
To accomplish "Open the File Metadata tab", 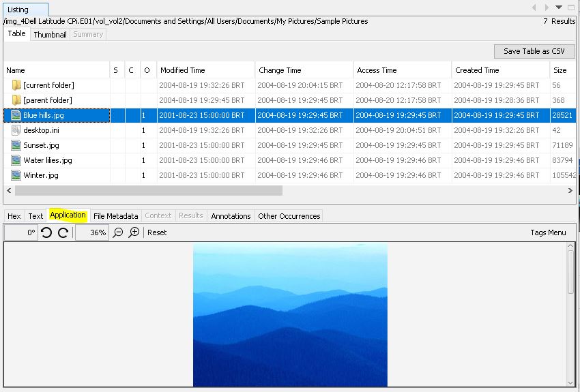I will [115, 216].
